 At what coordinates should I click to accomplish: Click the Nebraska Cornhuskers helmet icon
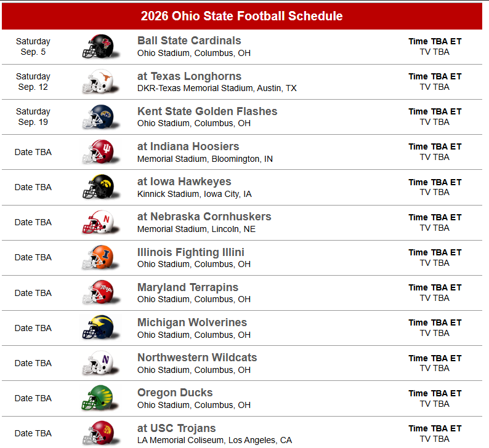point(97,222)
